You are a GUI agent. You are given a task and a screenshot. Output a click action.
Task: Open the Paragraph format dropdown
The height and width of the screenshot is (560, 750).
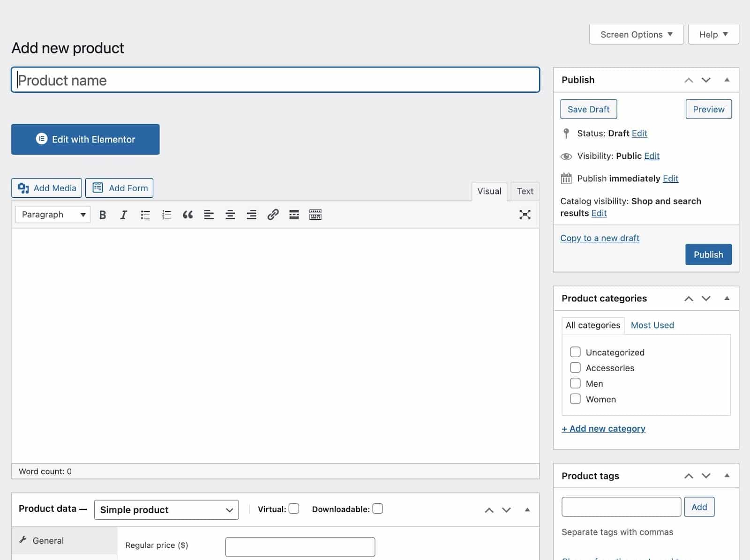53,215
